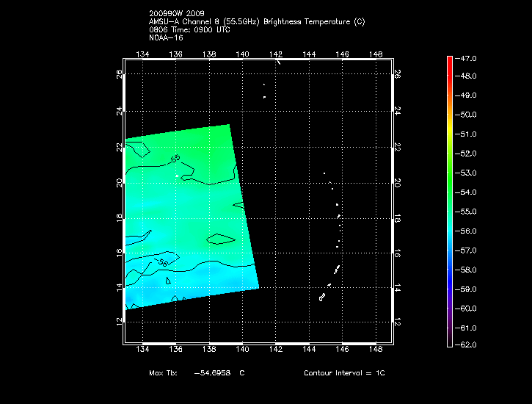Click the -58.0 colorbar tick label
This screenshot has height=404, width=532.
(468, 270)
